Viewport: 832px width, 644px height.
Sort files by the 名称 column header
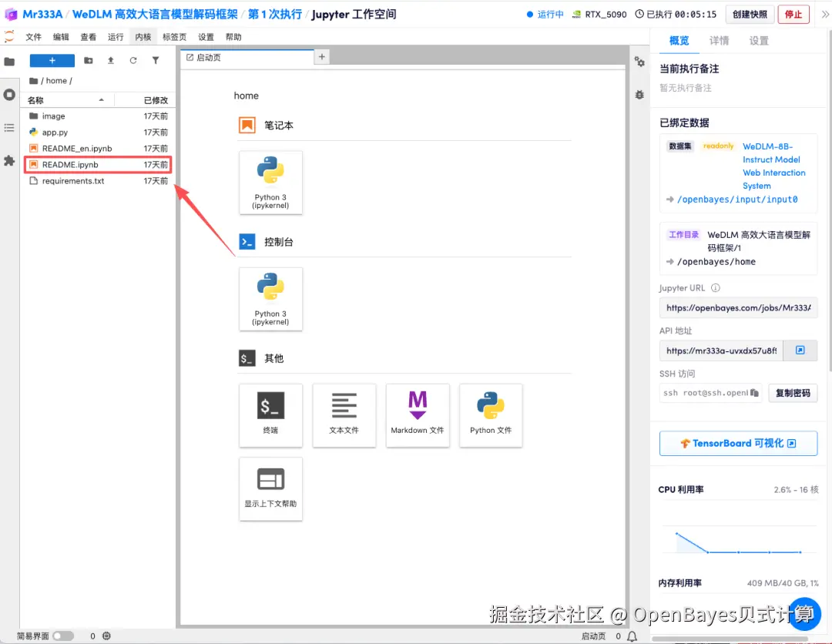pyautogui.click(x=65, y=99)
